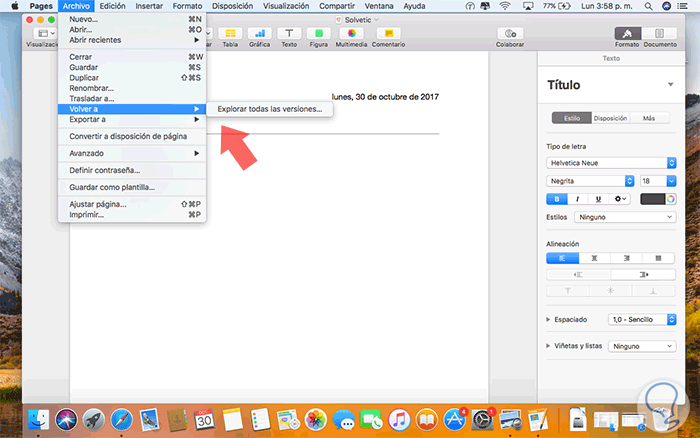Viewport: 700px width, 438px height.
Task: Expand the Espaciado section
Action: tap(548, 319)
